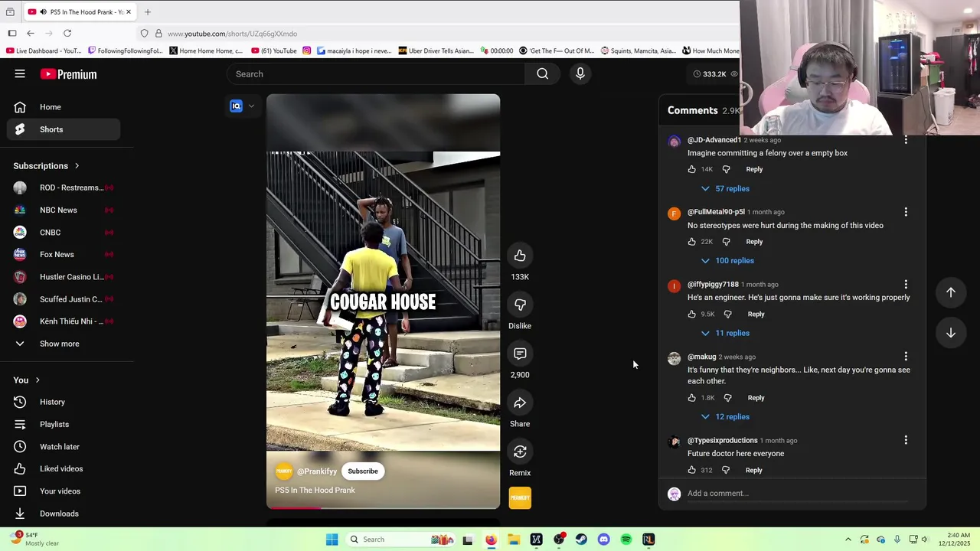Image resolution: width=980 pixels, height=551 pixels.
Task: Like the short video
Action: pyautogui.click(x=520, y=256)
